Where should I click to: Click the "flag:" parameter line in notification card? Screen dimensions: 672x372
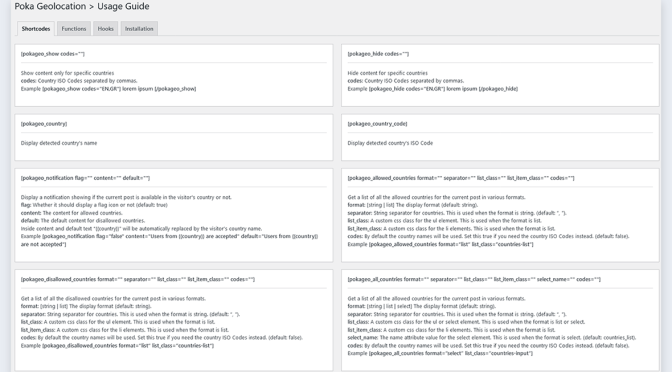coord(94,205)
